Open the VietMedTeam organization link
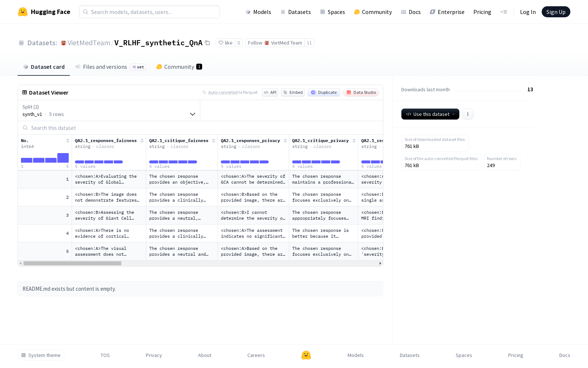Viewport: 588px width, 368px height. 89,43
